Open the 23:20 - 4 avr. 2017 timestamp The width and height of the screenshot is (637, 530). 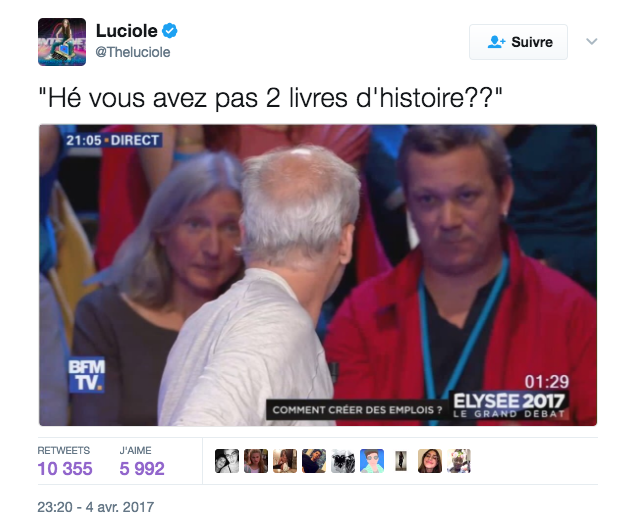(x=95, y=507)
